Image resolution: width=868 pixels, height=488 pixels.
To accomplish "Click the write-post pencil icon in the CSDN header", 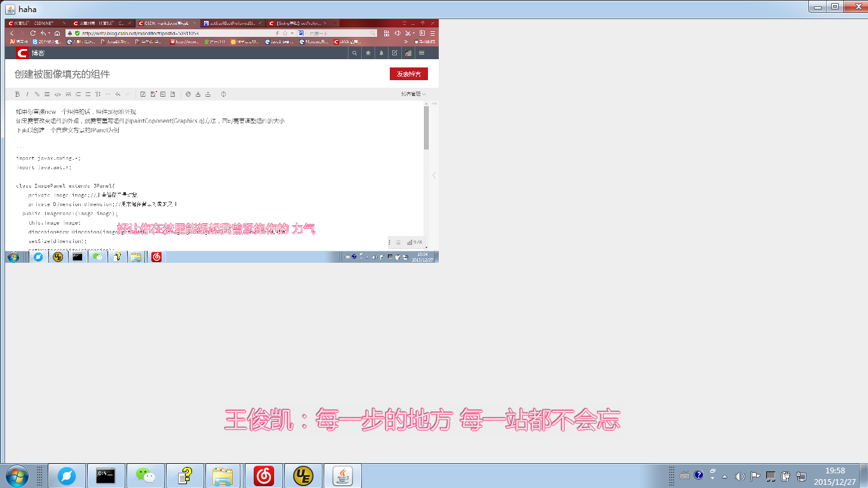I will point(395,53).
